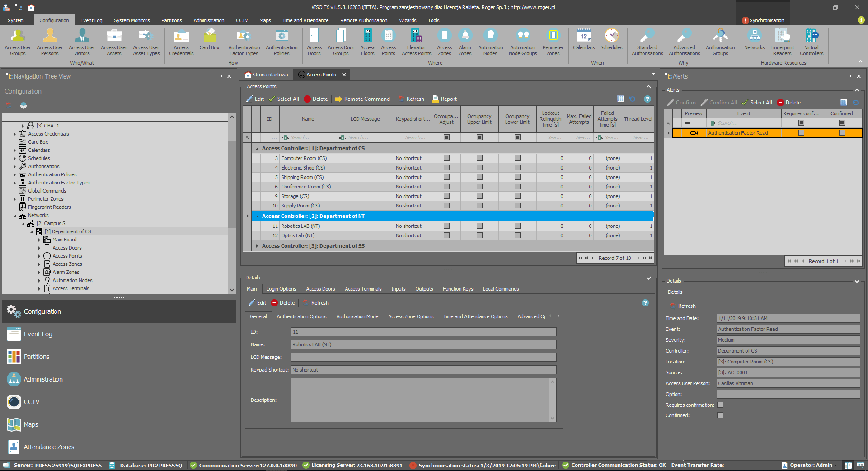868x471 pixels.
Task: Expand the Access Credentials tree node
Action: pos(15,134)
